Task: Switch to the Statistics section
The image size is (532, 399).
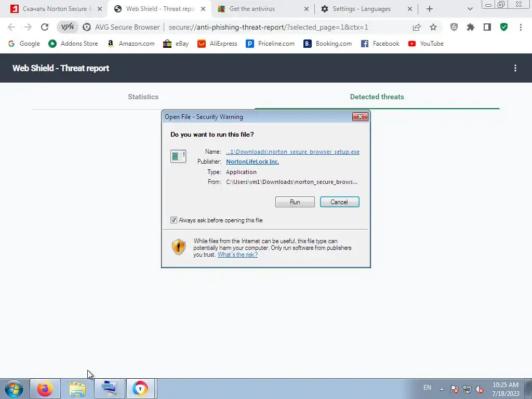Action: pos(143,97)
